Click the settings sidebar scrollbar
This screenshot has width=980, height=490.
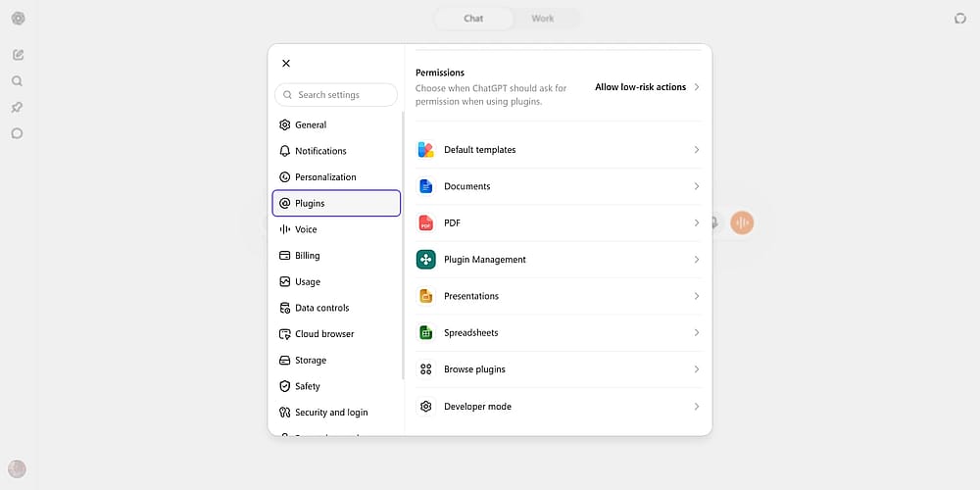(403, 246)
